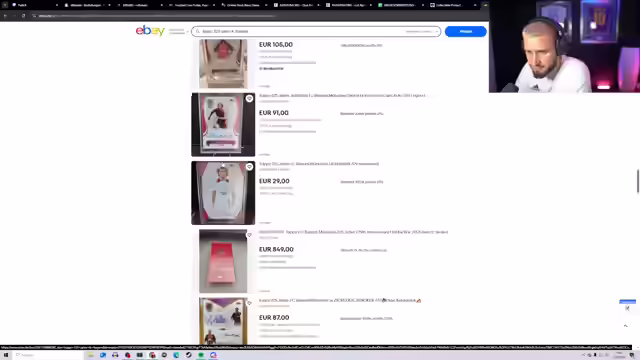Click the taskbar clock

[619, 355]
